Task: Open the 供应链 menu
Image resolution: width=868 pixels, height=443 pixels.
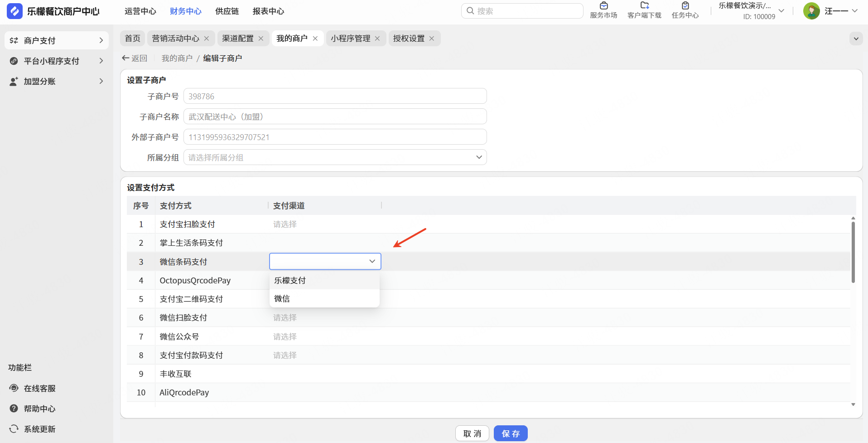Action: [227, 11]
